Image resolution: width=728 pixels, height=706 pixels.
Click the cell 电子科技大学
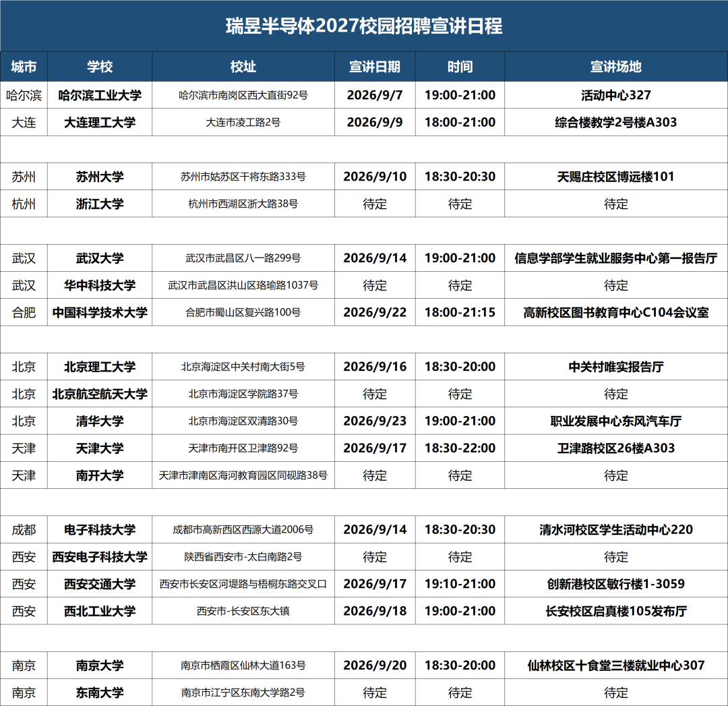(x=100, y=530)
